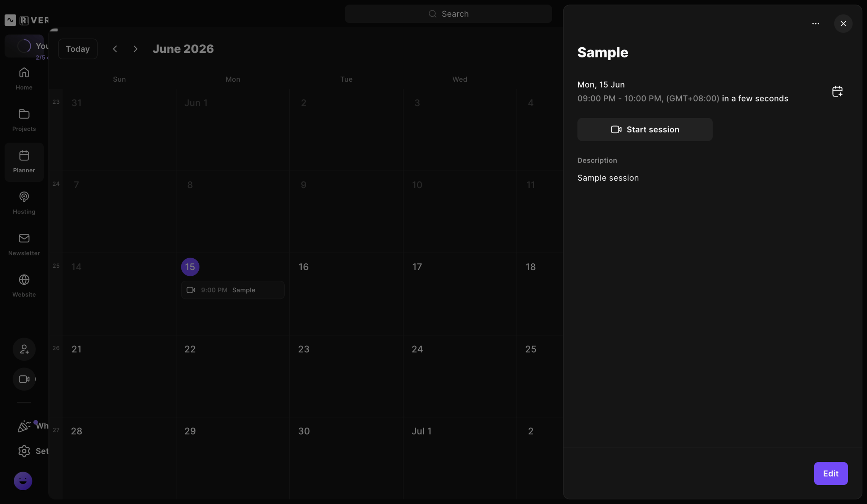This screenshot has width=867, height=504.
Task: Open the Projects folder icon
Action: point(24,114)
